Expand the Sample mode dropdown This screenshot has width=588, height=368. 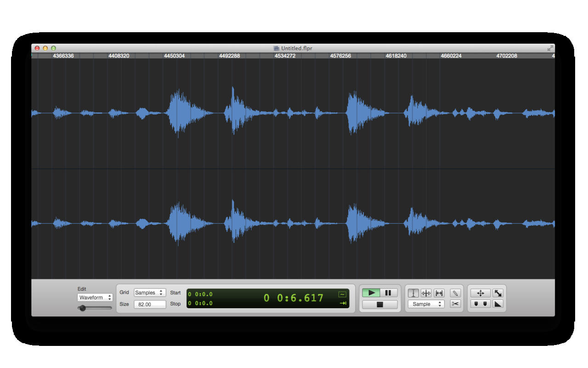point(426,304)
